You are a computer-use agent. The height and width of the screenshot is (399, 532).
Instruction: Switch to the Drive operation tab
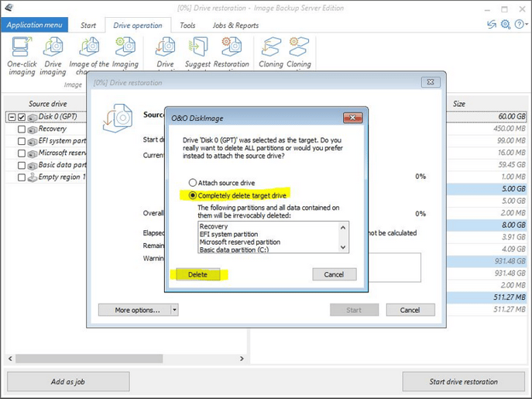pyautogui.click(x=138, y=25)
